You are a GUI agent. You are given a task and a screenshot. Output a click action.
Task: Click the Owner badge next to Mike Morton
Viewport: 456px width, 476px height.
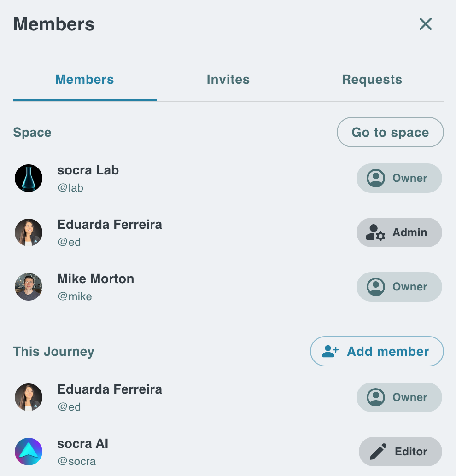399,287
